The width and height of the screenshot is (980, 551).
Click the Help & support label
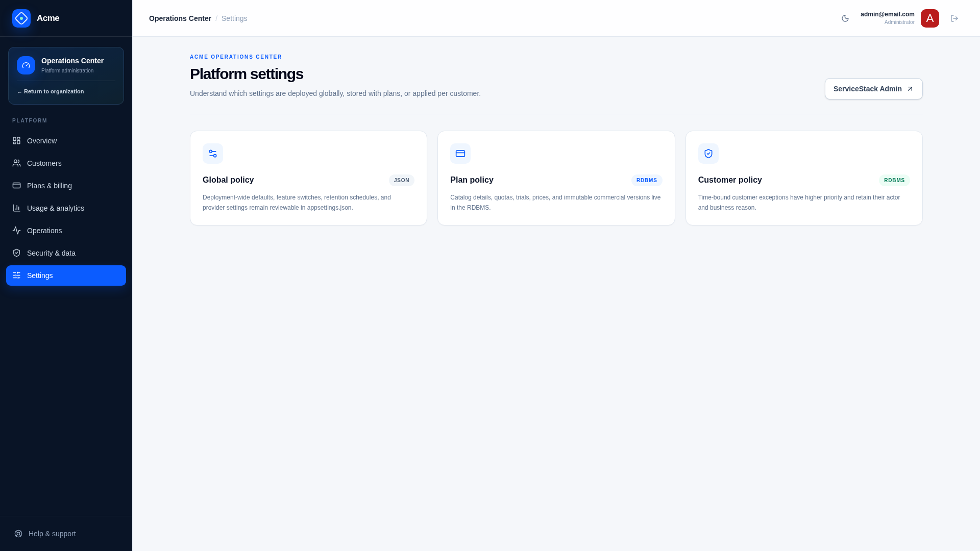52,534
